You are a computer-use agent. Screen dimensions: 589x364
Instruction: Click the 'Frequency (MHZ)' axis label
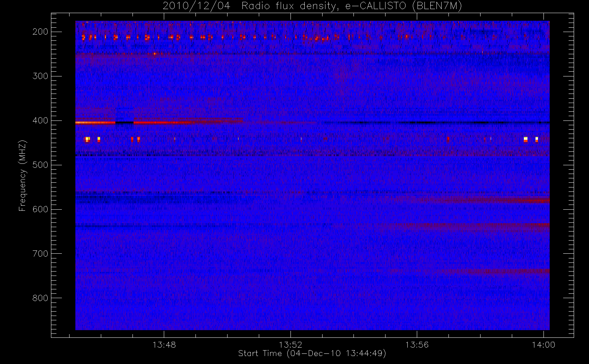click(23, 175)
